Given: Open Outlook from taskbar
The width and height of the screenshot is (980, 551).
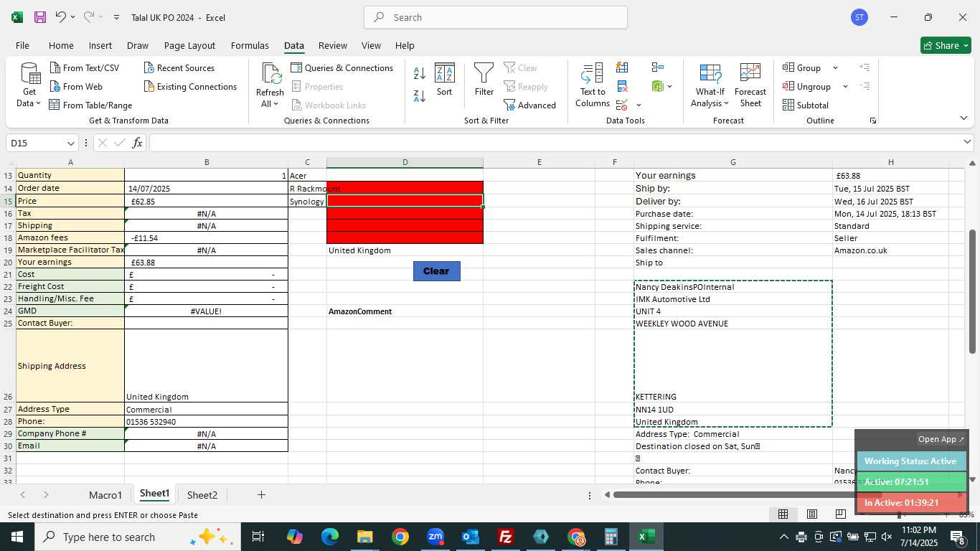Looking at the screenshot, I should (x=471, y=537).
